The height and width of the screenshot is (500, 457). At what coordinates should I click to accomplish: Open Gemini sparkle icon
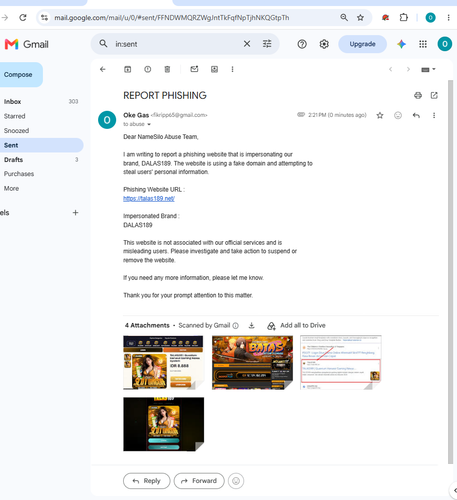coord(401,44)
